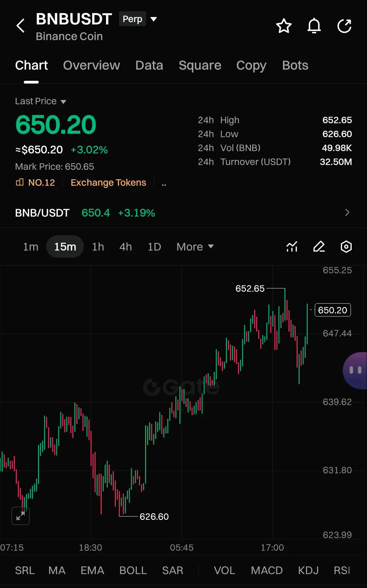Viewport: 367px width, 588px height.
Task: Toggle the BOLL indicator
Action: point(133,570)
